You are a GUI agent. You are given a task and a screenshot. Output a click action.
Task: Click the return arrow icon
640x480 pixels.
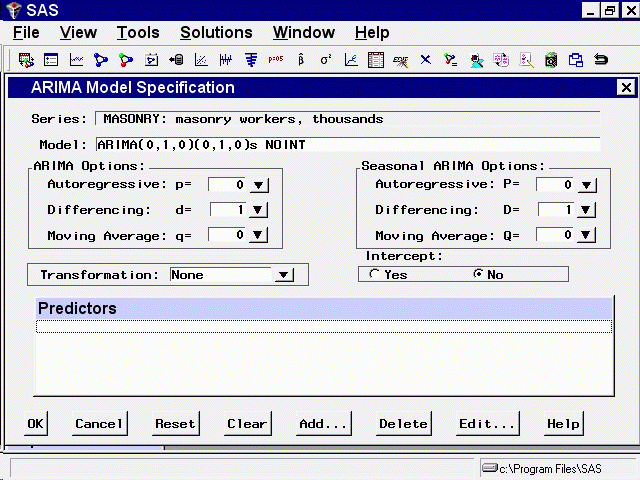tap(601, 60)
